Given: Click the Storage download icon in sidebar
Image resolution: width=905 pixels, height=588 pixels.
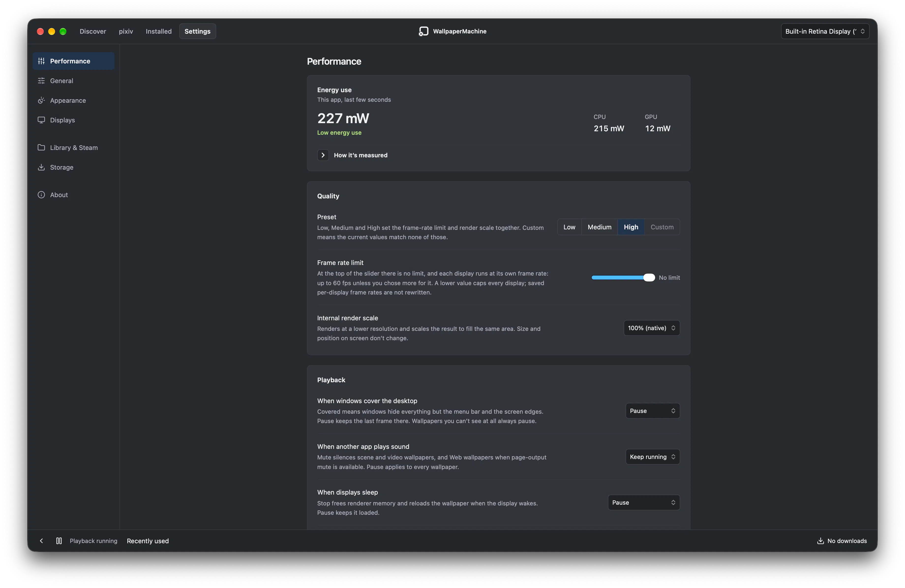Looking at the screenshot, I should tap(41, 167).
